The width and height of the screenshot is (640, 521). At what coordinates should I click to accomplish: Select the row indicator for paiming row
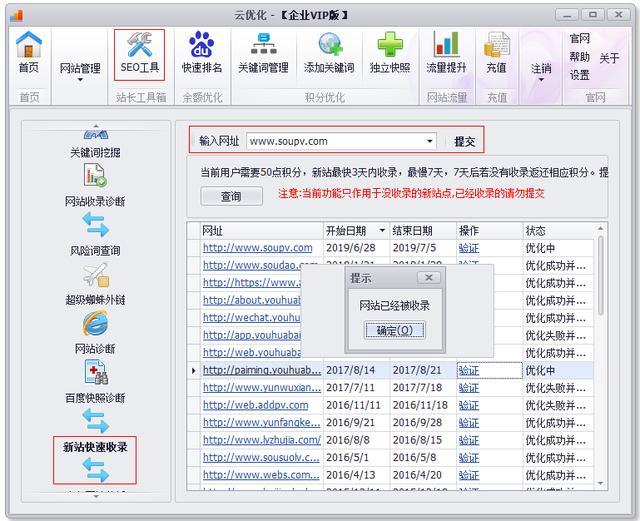(x=193, y=370)
